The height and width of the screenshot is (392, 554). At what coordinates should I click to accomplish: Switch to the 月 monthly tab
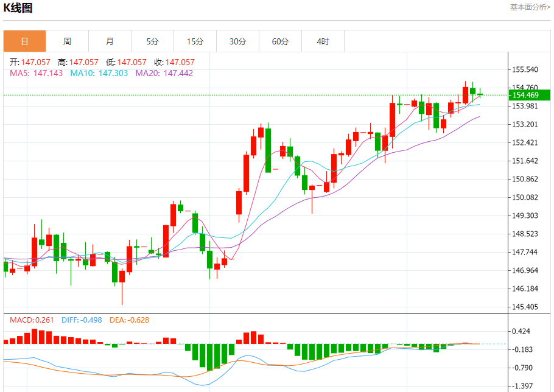pyautogui.click(x=110, y=41)
